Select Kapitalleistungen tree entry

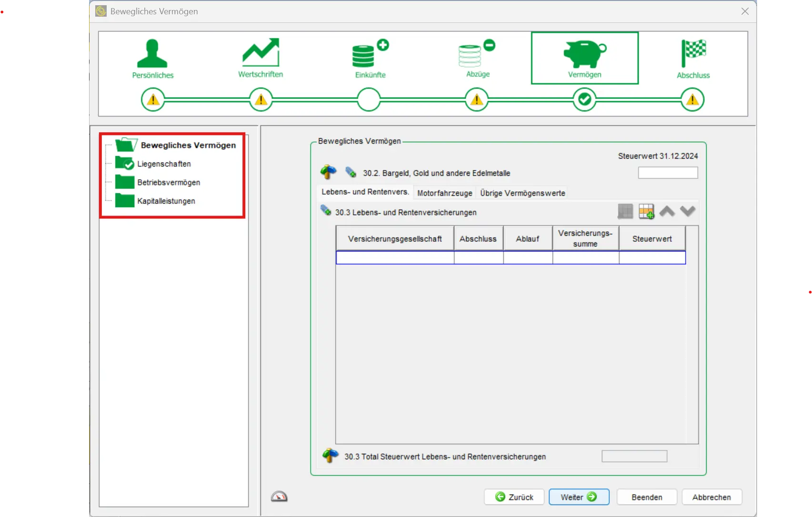point(166,201)
